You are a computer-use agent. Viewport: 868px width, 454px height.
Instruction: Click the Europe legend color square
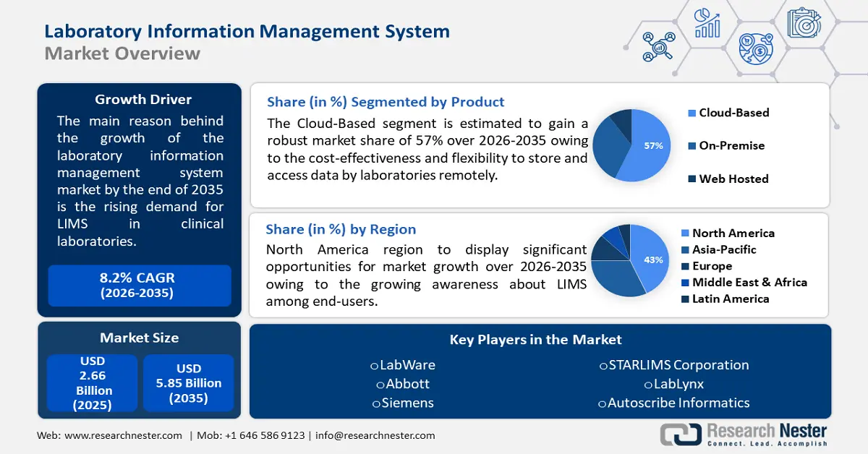tap(684, 266)
